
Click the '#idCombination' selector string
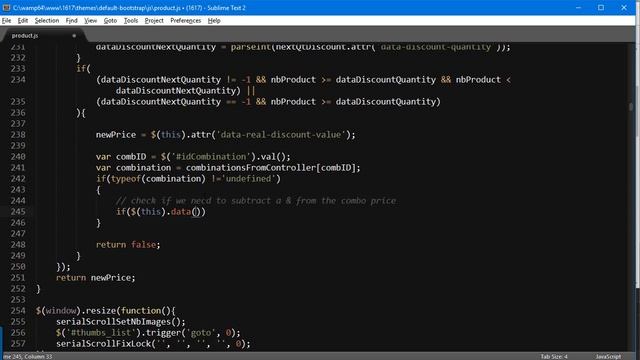(211, 157)
